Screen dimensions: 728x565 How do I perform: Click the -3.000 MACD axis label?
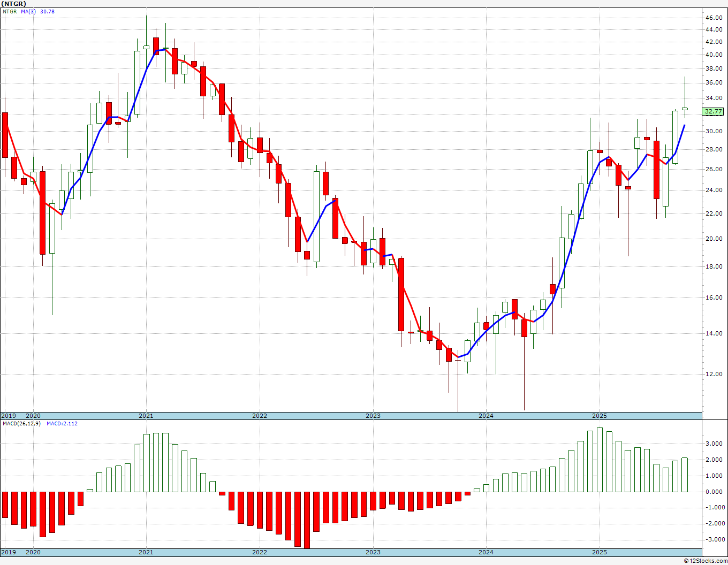(x=716, y=539)
